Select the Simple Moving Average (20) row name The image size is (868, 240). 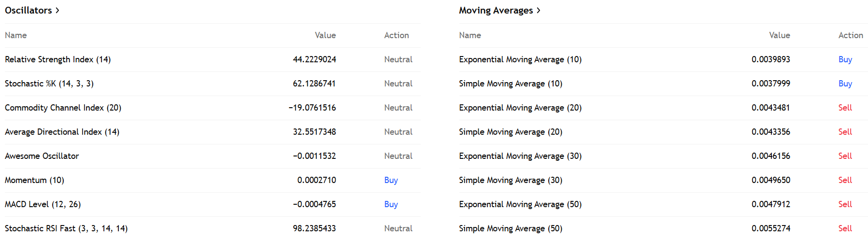[510, 132]
